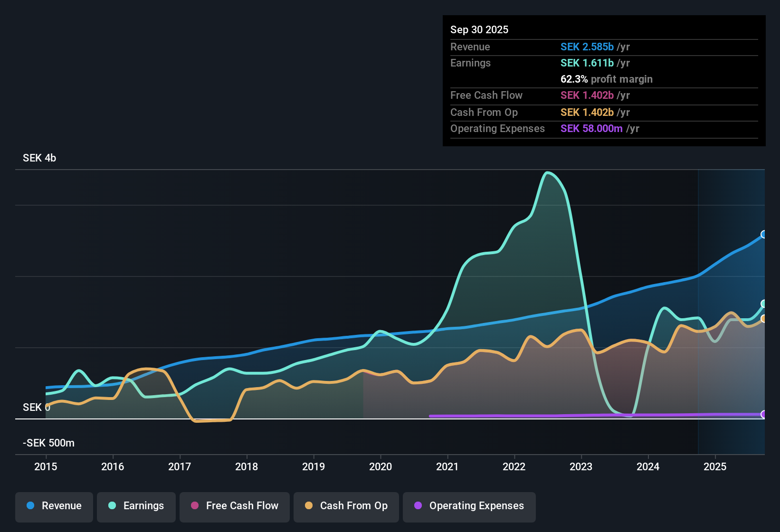Select the Earnings endpoint marker on the chart

pyautogui.click(x=764, y=303)
